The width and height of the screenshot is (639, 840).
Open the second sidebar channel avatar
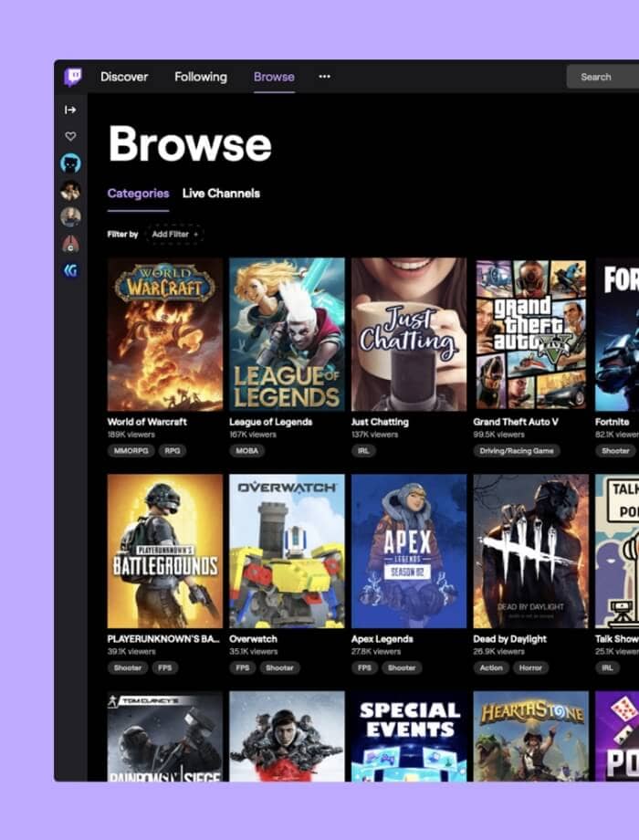70,190
